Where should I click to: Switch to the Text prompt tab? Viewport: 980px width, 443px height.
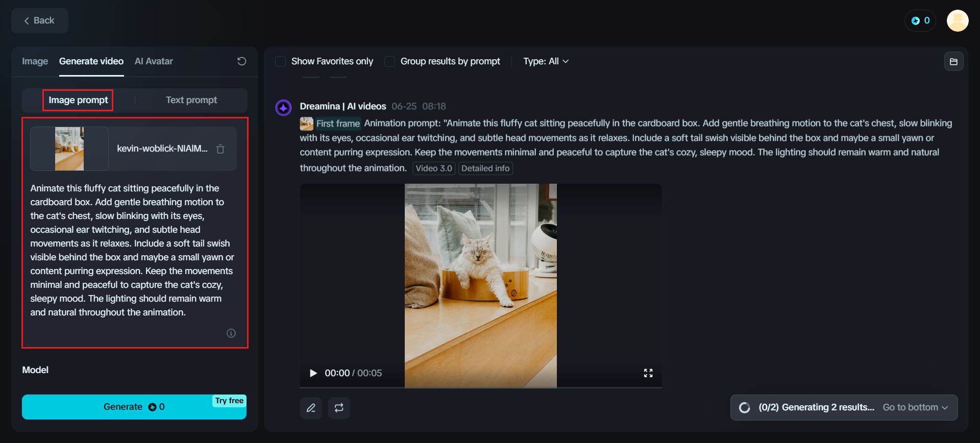coord(191,100)
